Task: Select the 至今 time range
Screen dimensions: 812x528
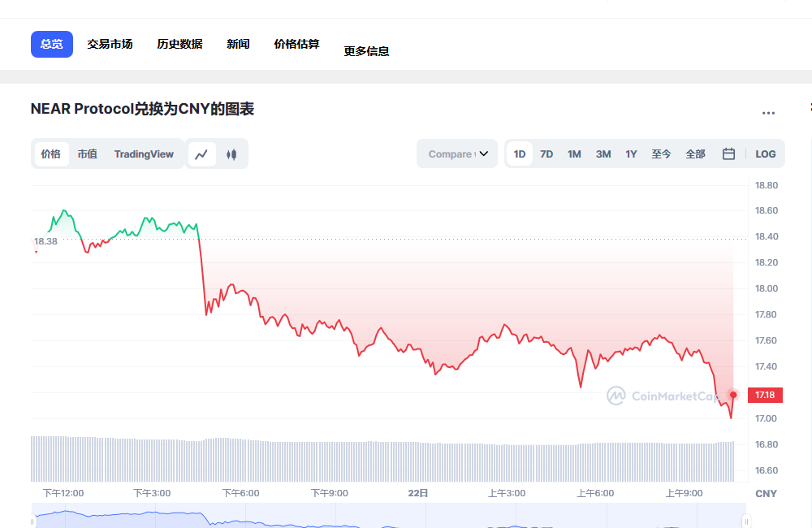Action: coord(661,154)
